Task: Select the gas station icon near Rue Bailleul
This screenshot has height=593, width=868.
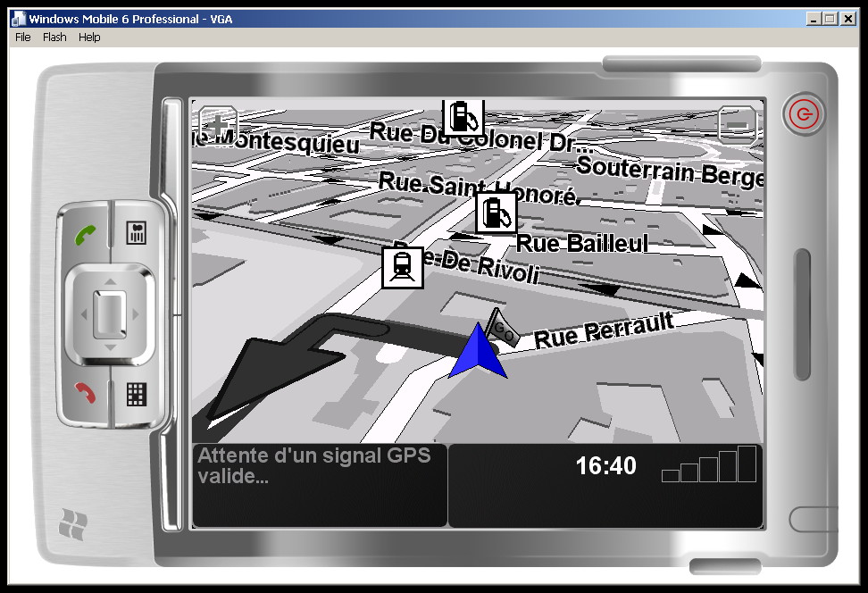Action: pyautogui.click(x=496, y=213)
